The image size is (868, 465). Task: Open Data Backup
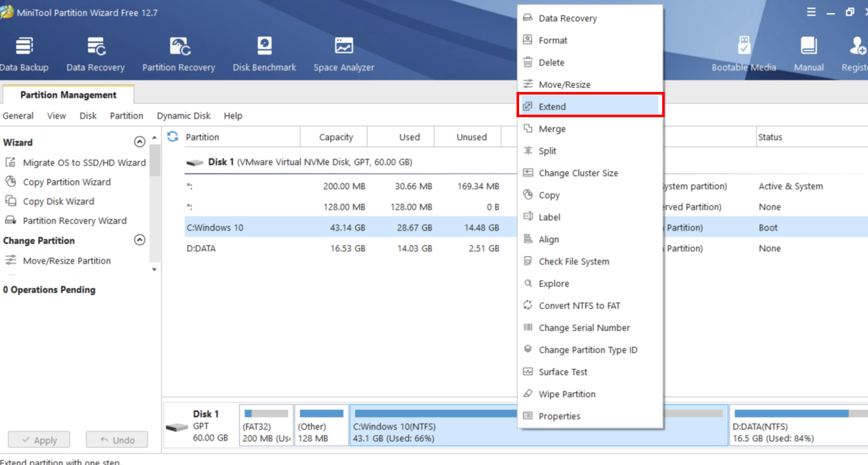click(x=23, y=52)
